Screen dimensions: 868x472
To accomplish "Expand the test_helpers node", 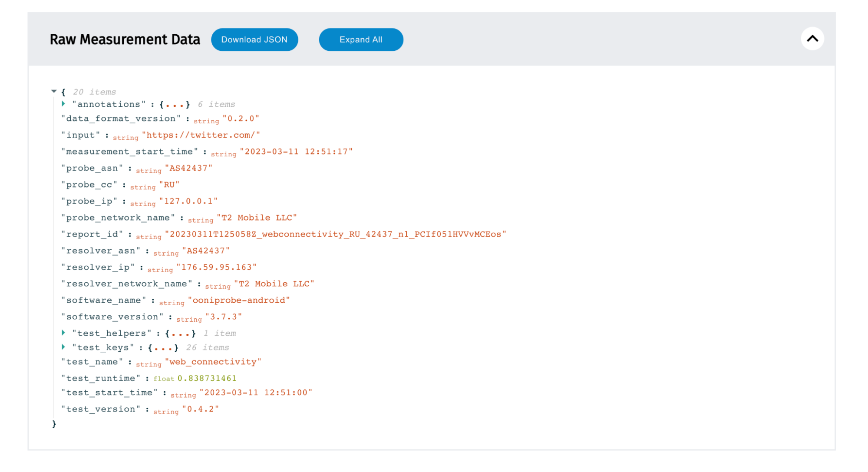I will tap(63, 333).
